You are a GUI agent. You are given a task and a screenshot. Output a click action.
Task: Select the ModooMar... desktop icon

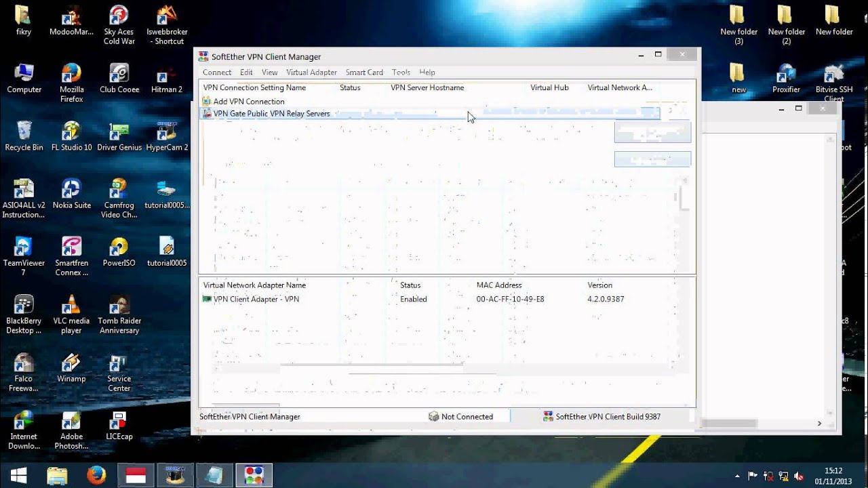coord(71,21)
